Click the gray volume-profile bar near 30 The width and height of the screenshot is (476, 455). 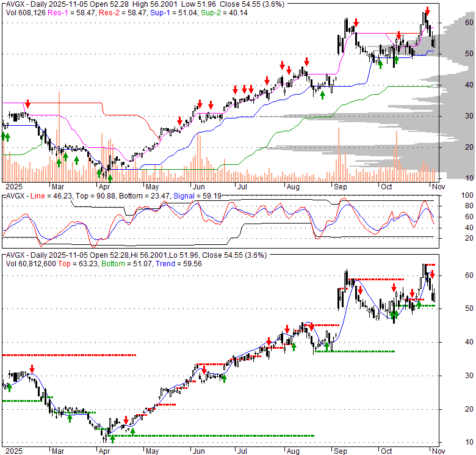(x=348, y=116)
